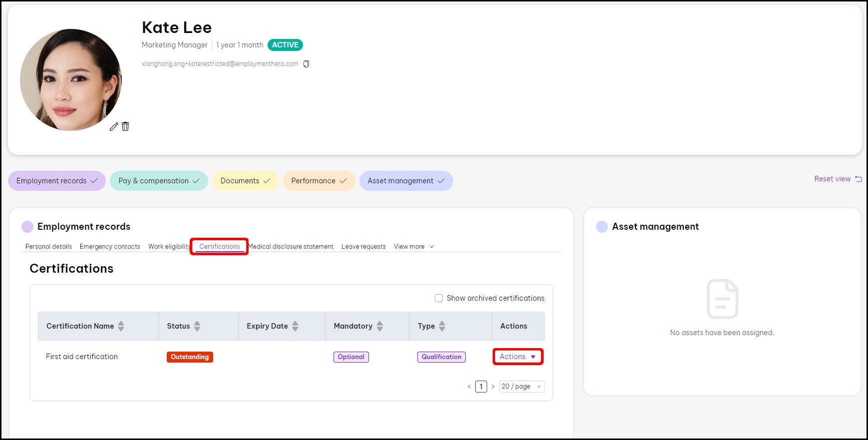Toggle Documents section pill
Viewport: 868px width, 440px height.
pyautogui.click(x=245, y=181)
